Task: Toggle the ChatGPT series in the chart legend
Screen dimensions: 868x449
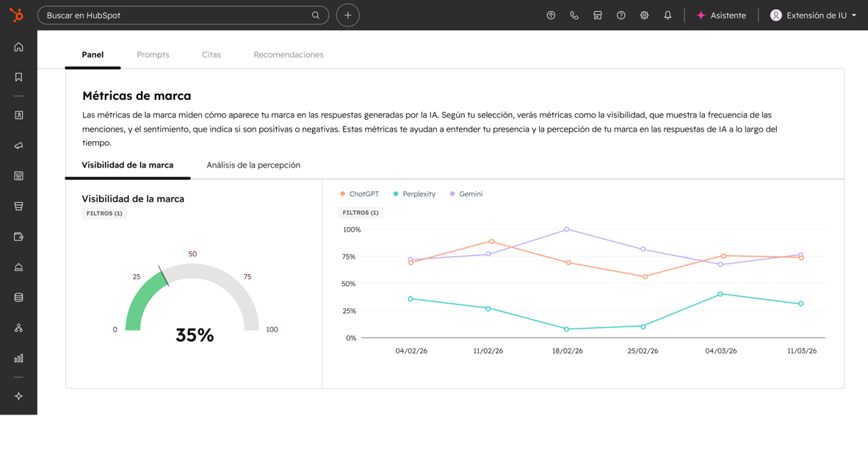Action: (360, 193)
